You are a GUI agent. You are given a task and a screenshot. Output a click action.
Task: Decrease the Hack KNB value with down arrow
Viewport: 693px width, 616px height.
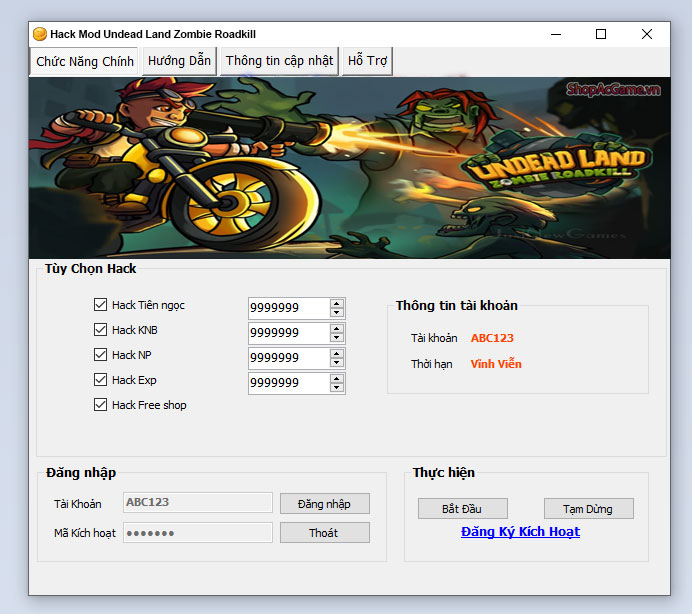337,338
